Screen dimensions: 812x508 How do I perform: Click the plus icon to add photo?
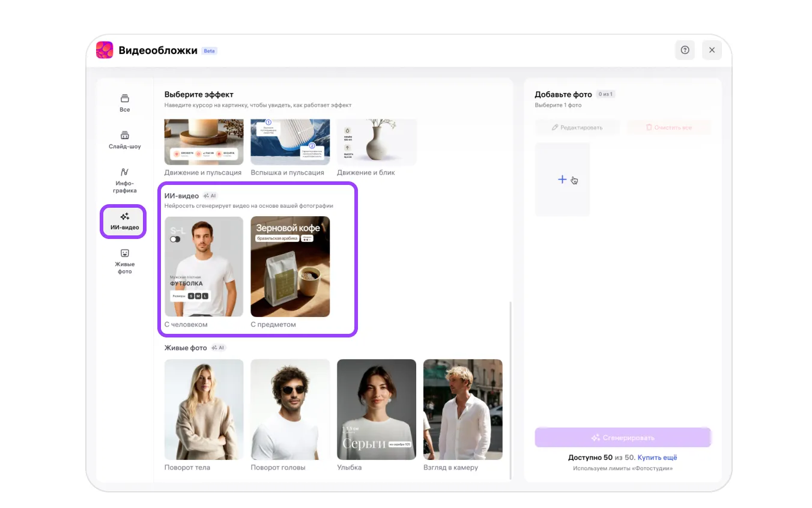point(562,180)
